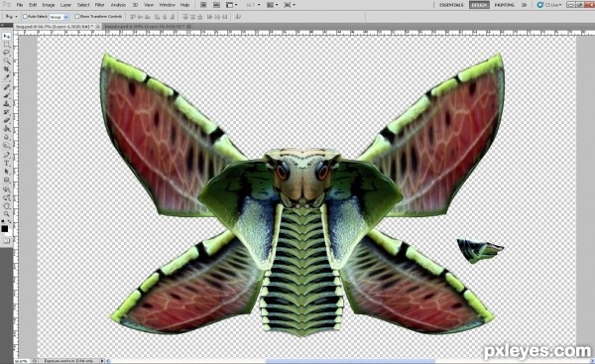Screen dimensions: 595x364
Task: Select the 3D Camera Rotate tool
Action: [x=7, y=197]
